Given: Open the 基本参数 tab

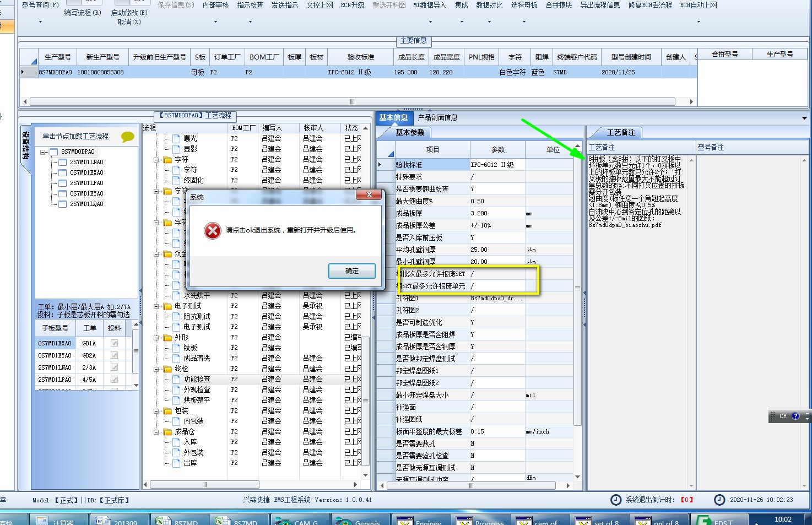Looking at the screenshot, I should [x=410, y=132].
